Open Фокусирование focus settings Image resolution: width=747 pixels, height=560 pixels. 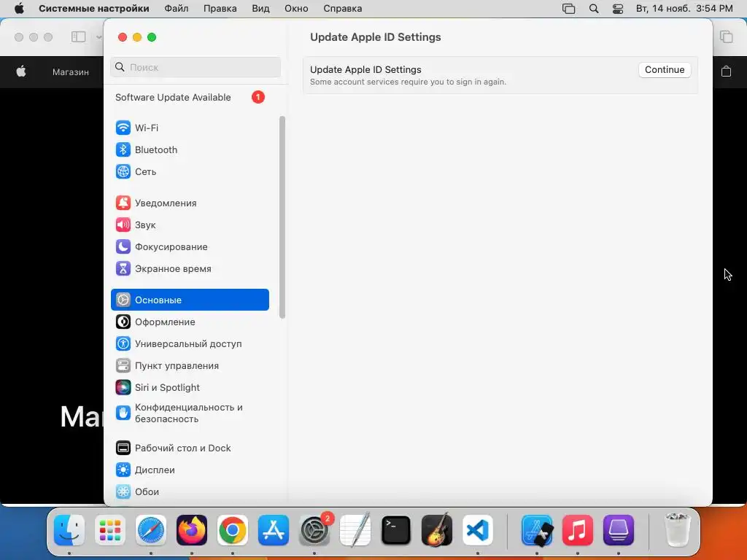190,246
